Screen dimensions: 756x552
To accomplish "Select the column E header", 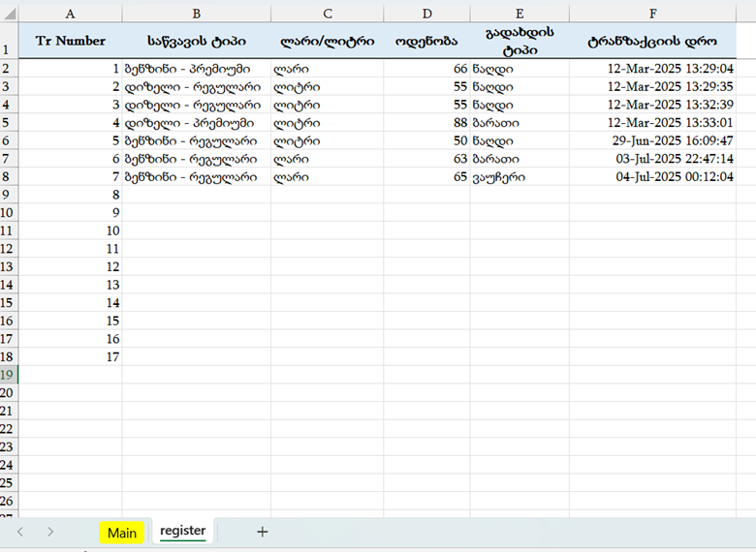I will 520,14.
